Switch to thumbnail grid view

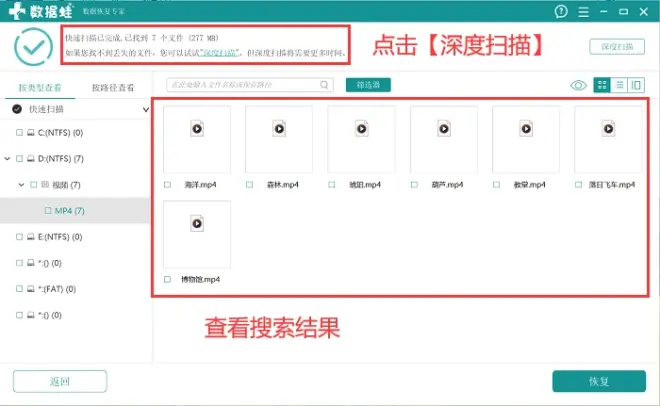point(602,85)
